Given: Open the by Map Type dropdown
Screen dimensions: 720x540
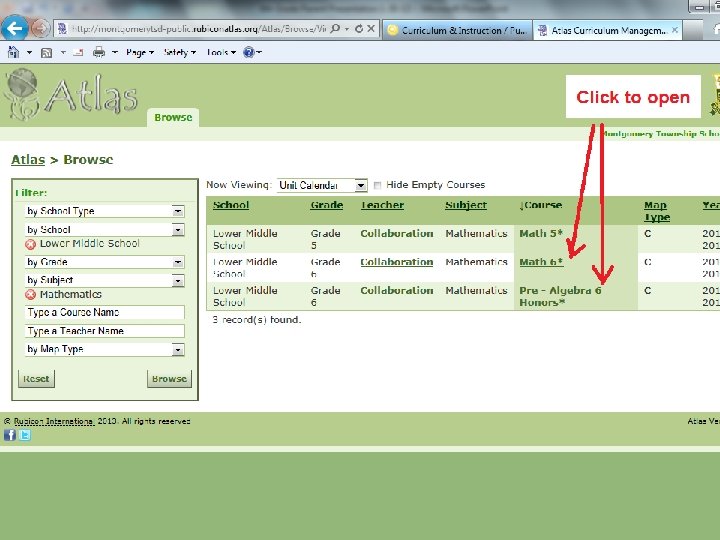Looking at the screenshot, I should [178, 349].
